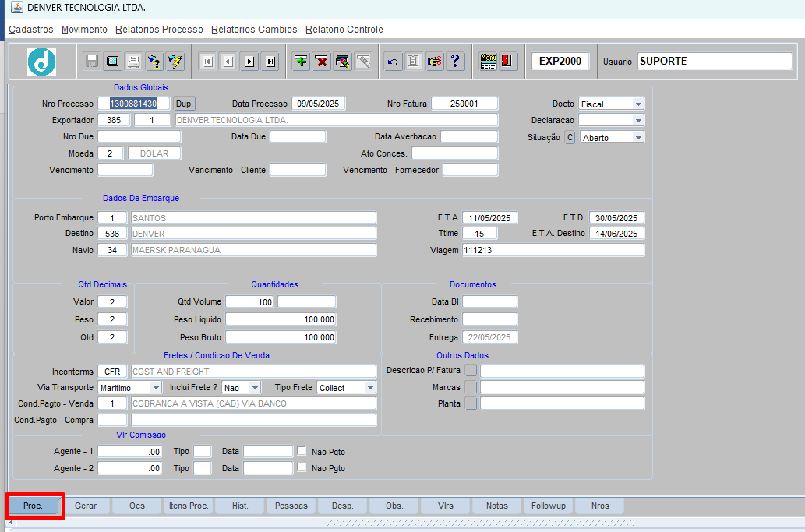Click the execute query lightning icon
This screenshot has height=532, width=805.
point(175,62)
